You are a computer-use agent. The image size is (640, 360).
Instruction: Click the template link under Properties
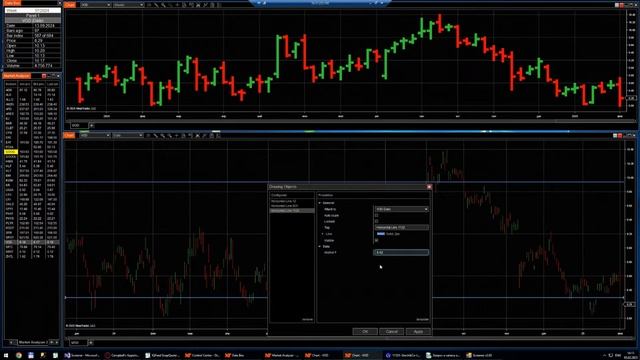coord(422,319)
